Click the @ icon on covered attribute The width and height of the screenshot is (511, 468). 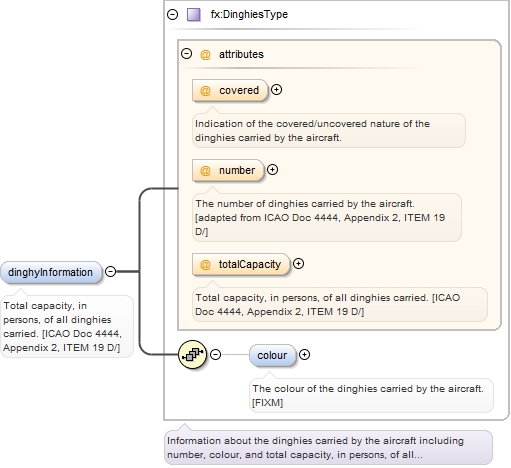tap(205, 90)
